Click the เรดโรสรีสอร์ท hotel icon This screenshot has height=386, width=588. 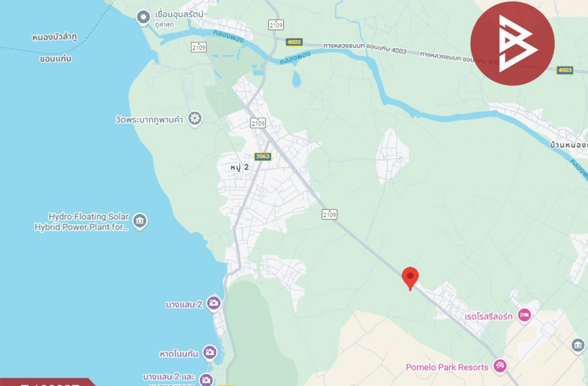pos(524,315)
